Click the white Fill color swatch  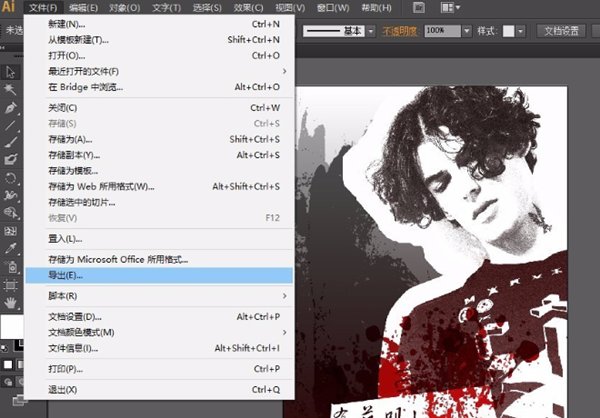11,327
